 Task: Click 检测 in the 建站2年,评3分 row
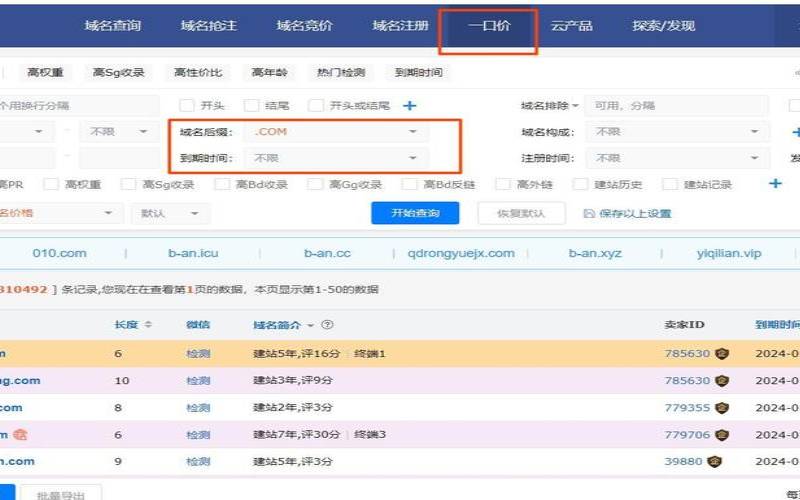coord(198,408)
